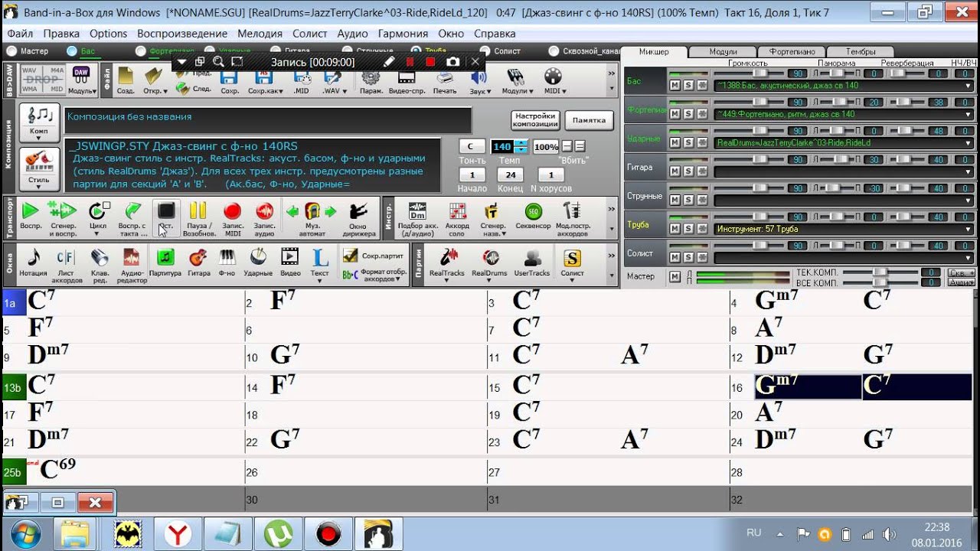Open the Мелодия menu

[x=260, y=34]
